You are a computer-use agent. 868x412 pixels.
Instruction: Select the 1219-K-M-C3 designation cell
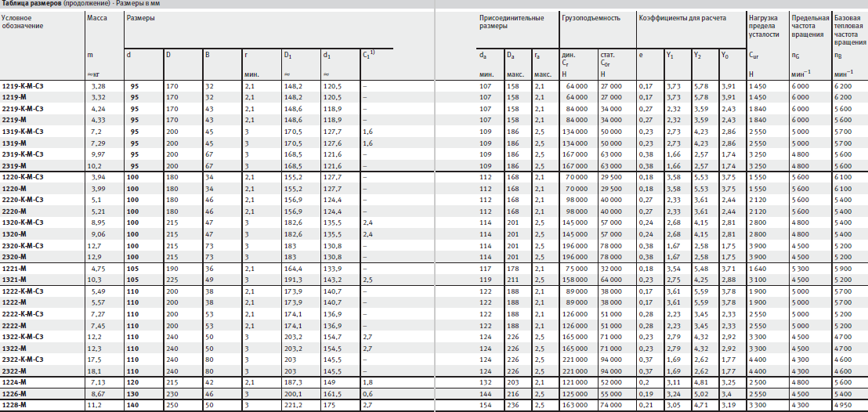point(24,86)
